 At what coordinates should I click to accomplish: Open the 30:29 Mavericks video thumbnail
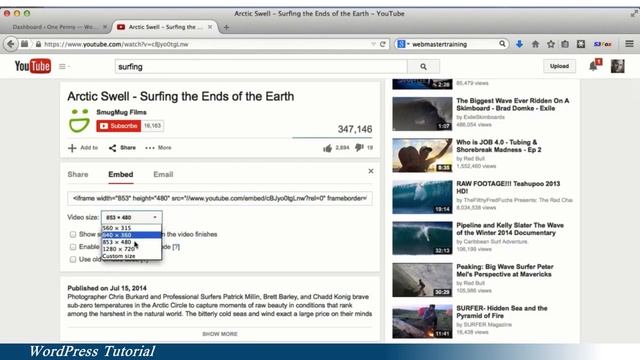point(422,280)
